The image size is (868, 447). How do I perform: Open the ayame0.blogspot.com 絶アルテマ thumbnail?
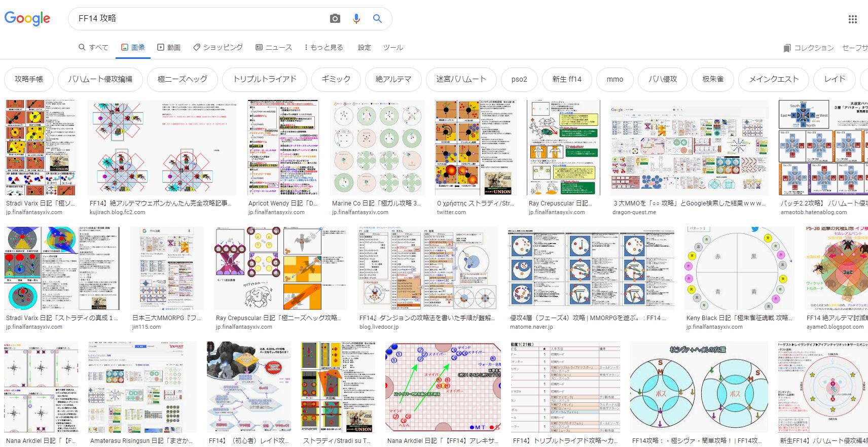click(836, 268)
